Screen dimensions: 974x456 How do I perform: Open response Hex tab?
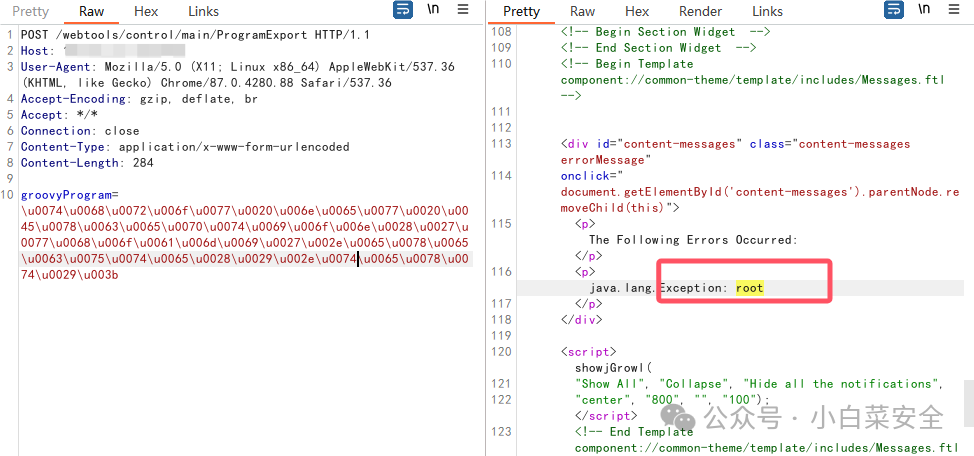point(637,11)
